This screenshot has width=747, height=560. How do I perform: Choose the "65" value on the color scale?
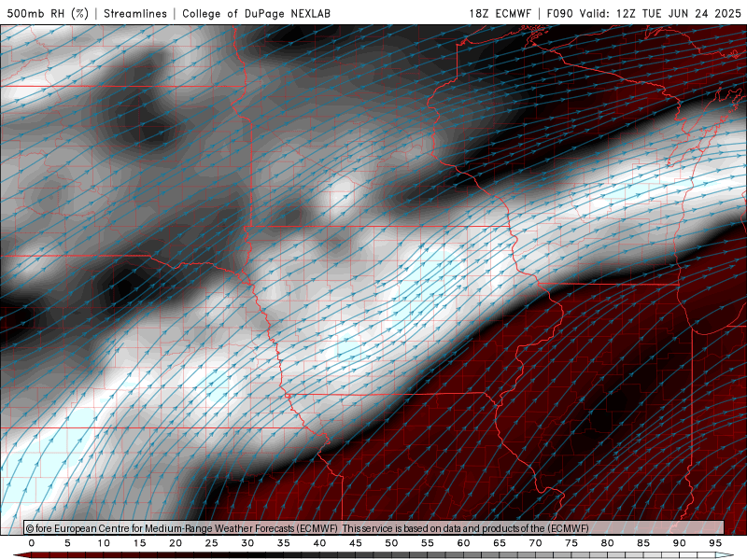(500, 543)
